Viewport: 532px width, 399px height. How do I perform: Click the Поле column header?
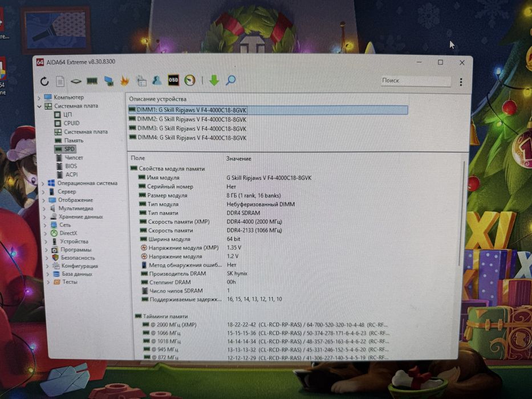138,158
